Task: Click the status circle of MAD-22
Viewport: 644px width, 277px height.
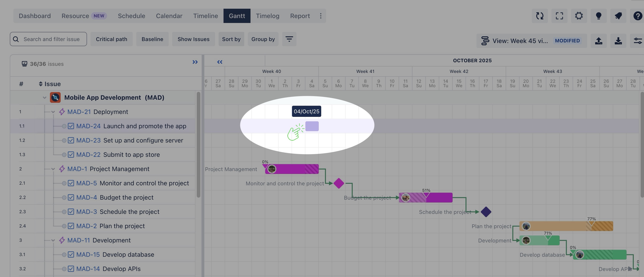Action: pos(64,155)
